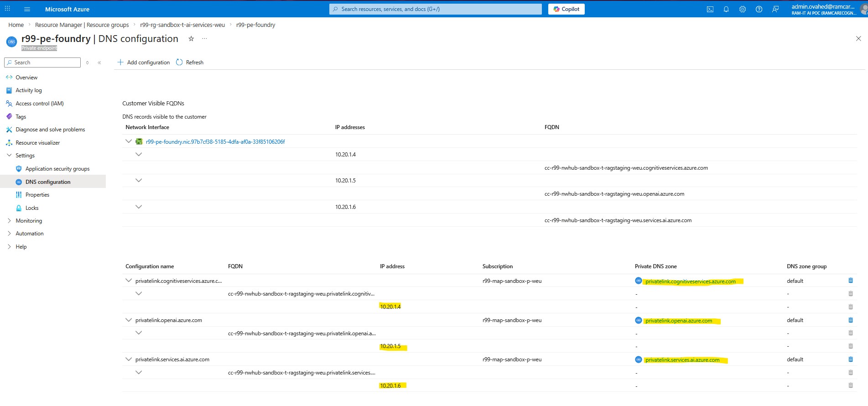Click the sidebar expand/collapse all sort icon

[88, 62]
